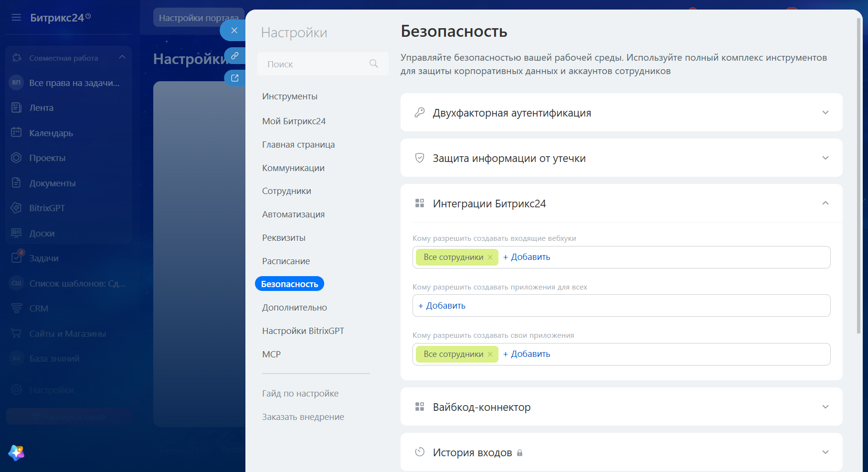Viewport: 868px width, 472px height.
Task: Open the База знаний icon in sidebar
Action: (x=16, y=358)
